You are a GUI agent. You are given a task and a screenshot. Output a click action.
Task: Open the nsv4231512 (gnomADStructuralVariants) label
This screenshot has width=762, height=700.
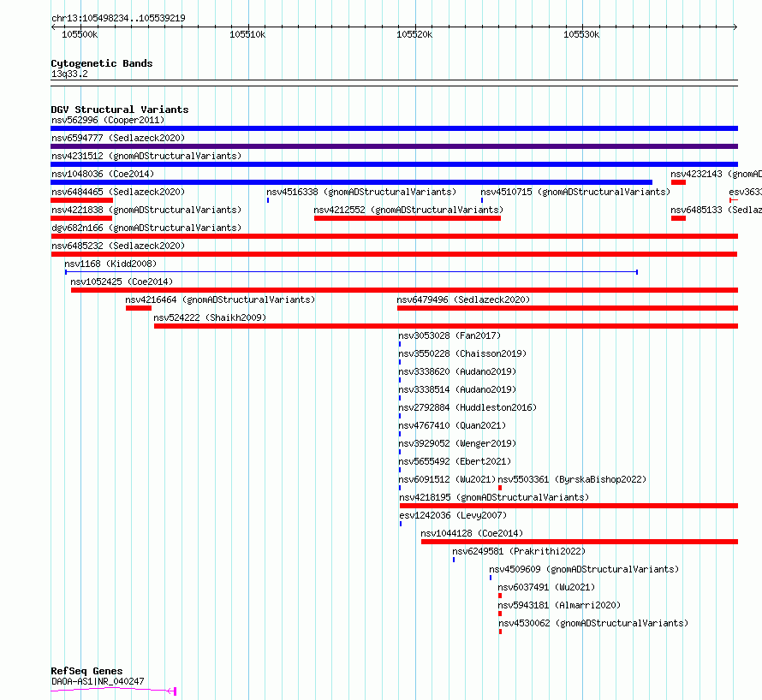click(x=146, y=156)
